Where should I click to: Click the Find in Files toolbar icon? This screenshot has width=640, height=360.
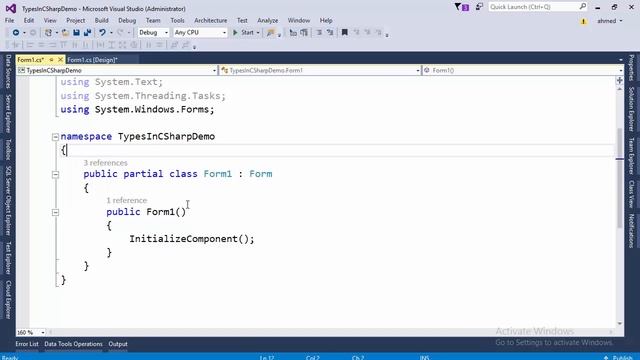tap(270, 33)
